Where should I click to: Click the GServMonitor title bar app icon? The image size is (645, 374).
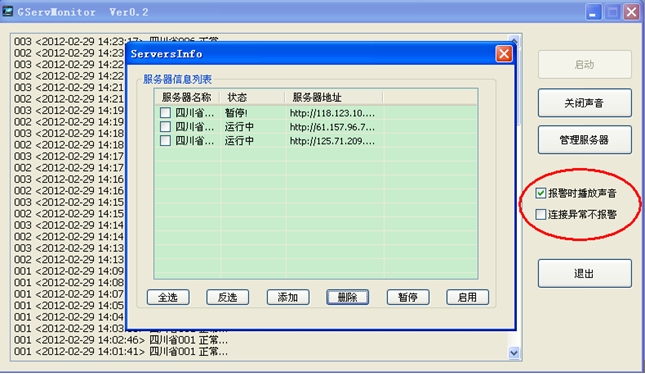tap(7, 12)
